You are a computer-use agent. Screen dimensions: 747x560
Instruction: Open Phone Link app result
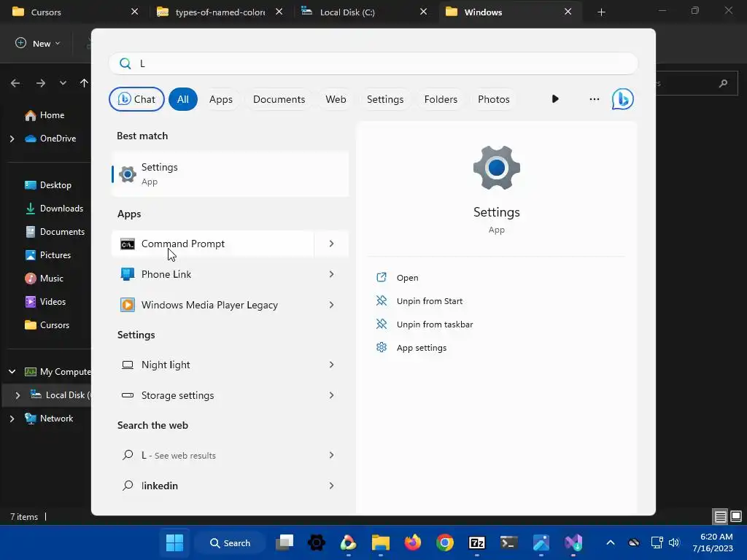pos(212,274)
